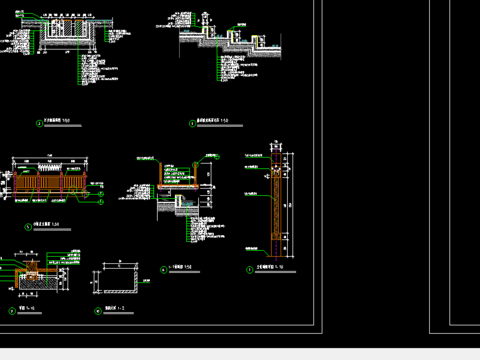
Task: Click the title text of the stepped section
Action: pyautogui.click(x=213, y=120)
